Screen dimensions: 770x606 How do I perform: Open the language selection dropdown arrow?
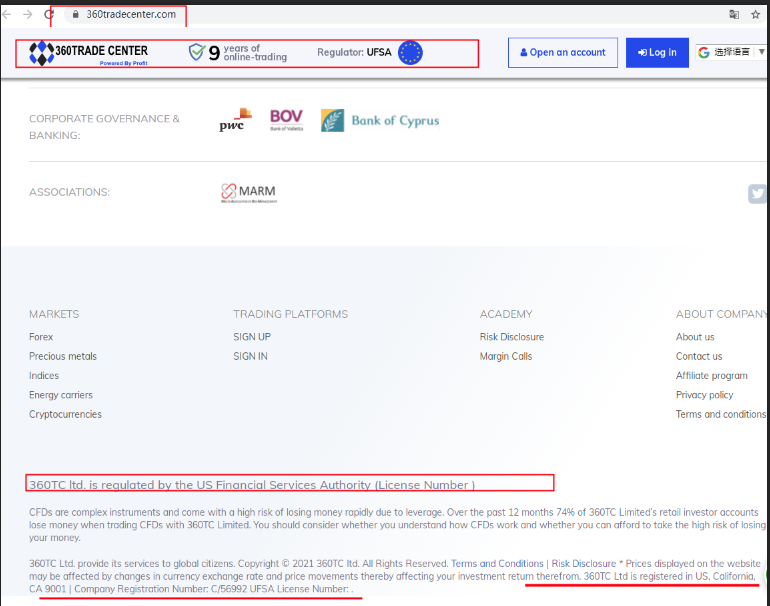pyautogui.click(x=761, y=52)
